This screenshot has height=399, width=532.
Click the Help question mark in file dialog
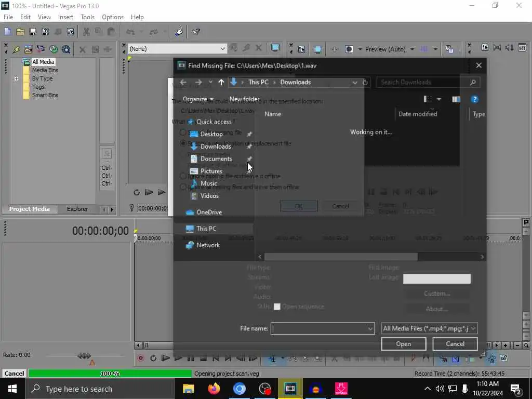click(474, 99)
